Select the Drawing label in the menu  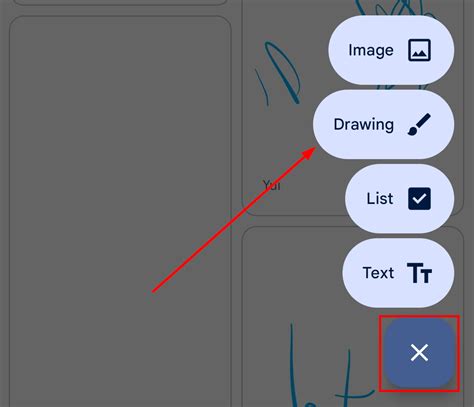[364, 125]
